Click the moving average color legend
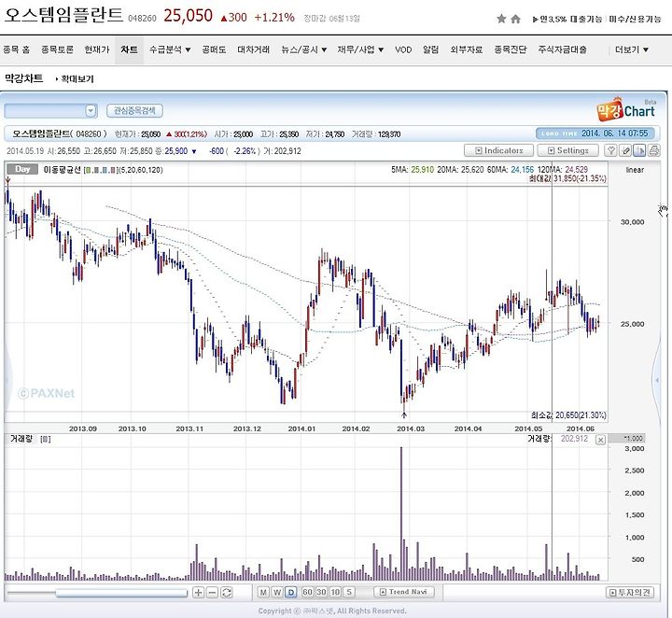 click(x=100, y=170)
